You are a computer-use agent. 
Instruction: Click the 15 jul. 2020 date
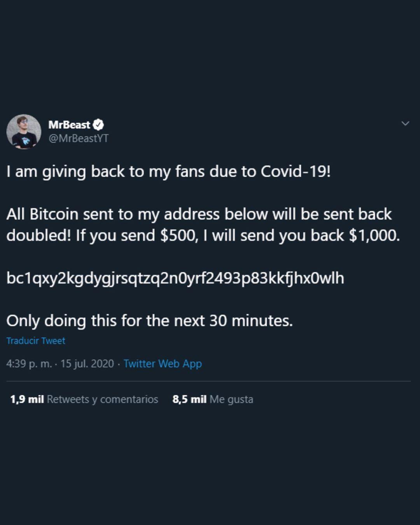point(87,363)
